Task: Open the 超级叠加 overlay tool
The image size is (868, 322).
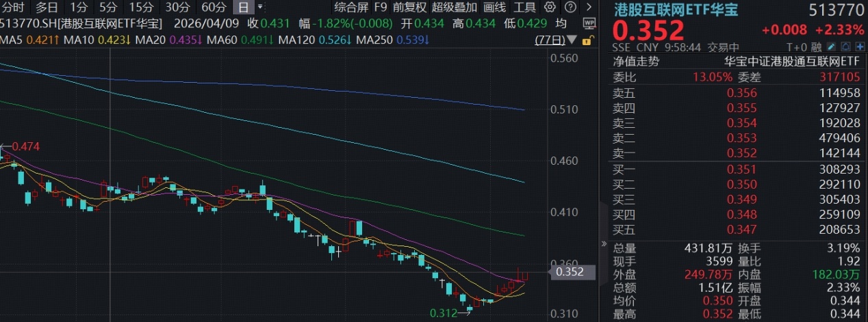Action: 453,8
